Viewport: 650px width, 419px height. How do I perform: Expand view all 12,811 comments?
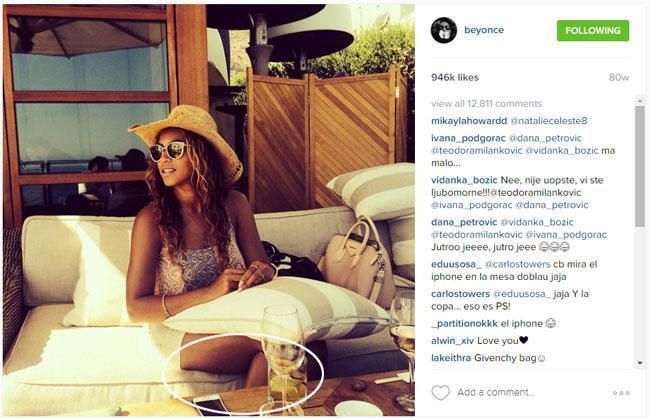tap(486, 104)
